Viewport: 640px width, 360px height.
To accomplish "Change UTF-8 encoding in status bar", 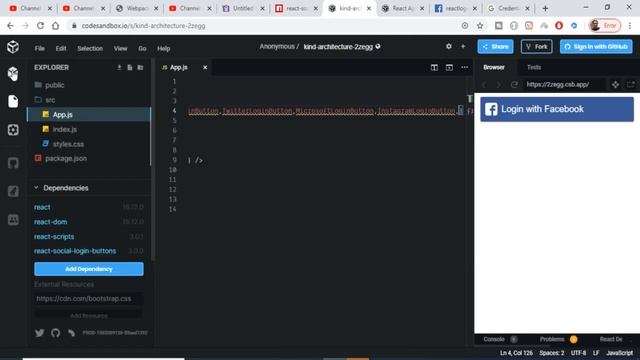I will tap(578, 353).
